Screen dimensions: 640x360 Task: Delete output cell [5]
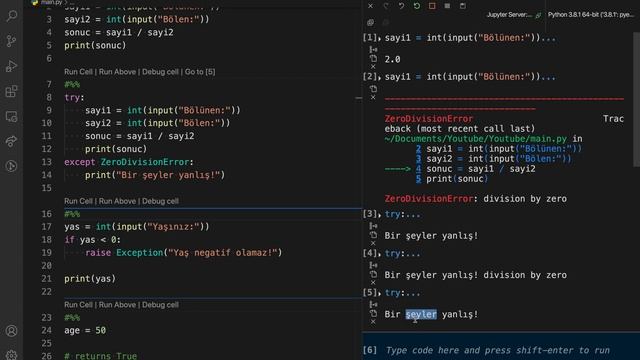(373, 322)
